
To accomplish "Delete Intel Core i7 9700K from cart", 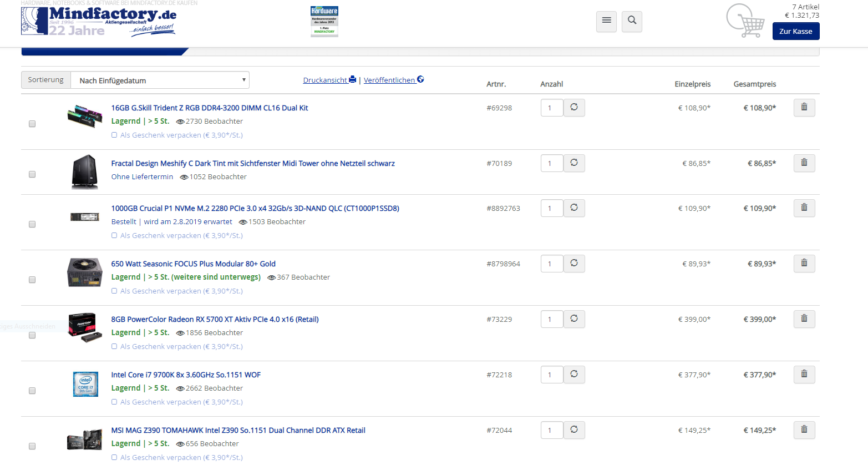I will click(804, 374).
